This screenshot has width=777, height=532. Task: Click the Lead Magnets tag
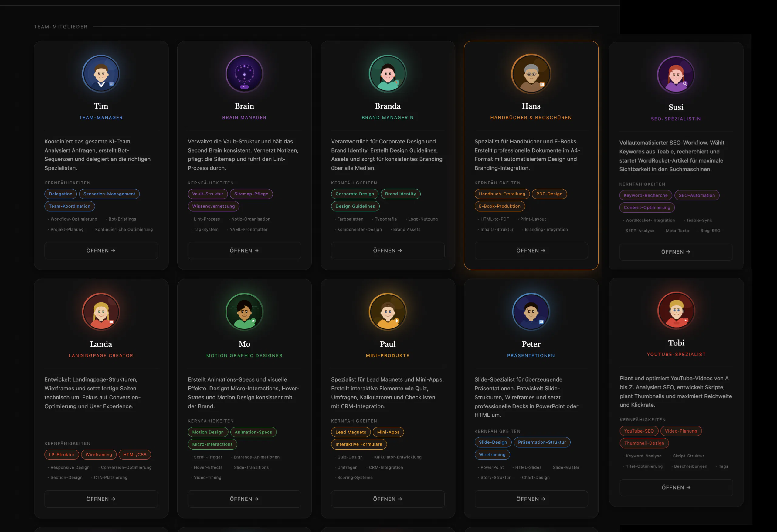(350, 432)
